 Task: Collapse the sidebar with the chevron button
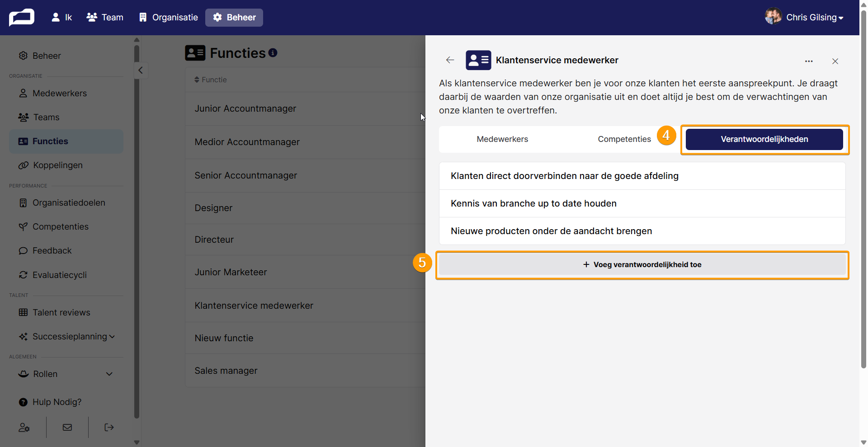pyautogui.click(x=141, y=70)
